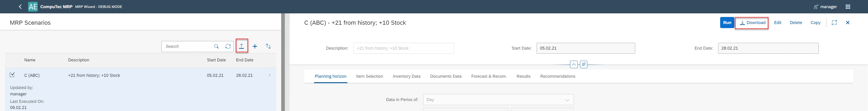Collapse the header with up chevron

(x=573, y=64)
